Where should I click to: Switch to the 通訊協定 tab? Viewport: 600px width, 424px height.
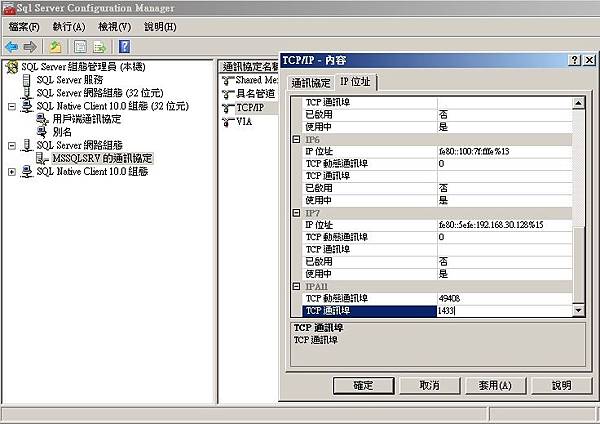tap(311, 83)
